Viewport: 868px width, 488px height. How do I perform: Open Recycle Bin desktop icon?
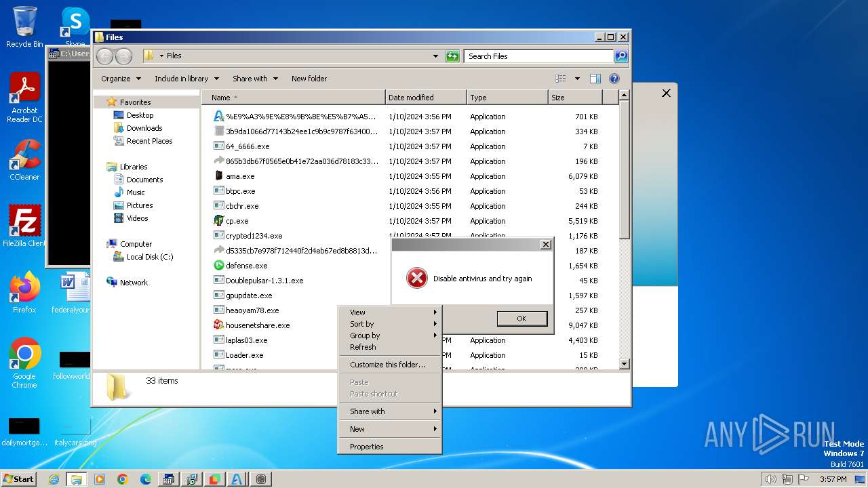point(24,27)
